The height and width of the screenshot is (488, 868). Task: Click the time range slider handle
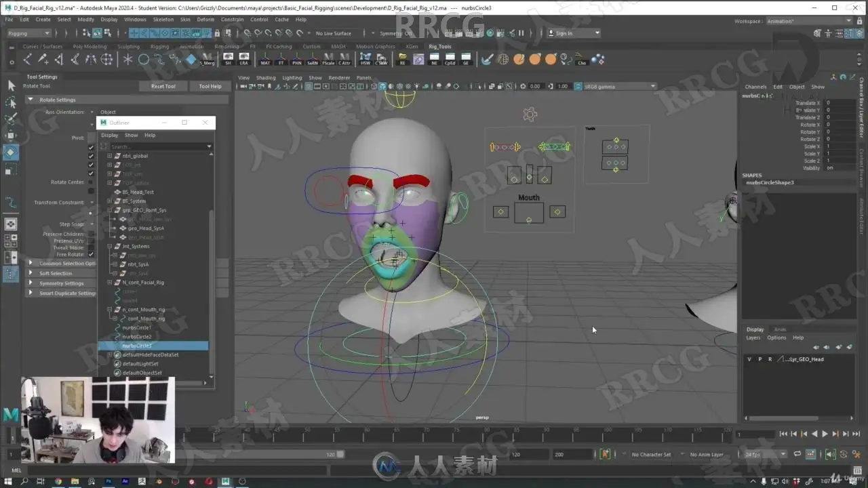click(x=340, y=454)
